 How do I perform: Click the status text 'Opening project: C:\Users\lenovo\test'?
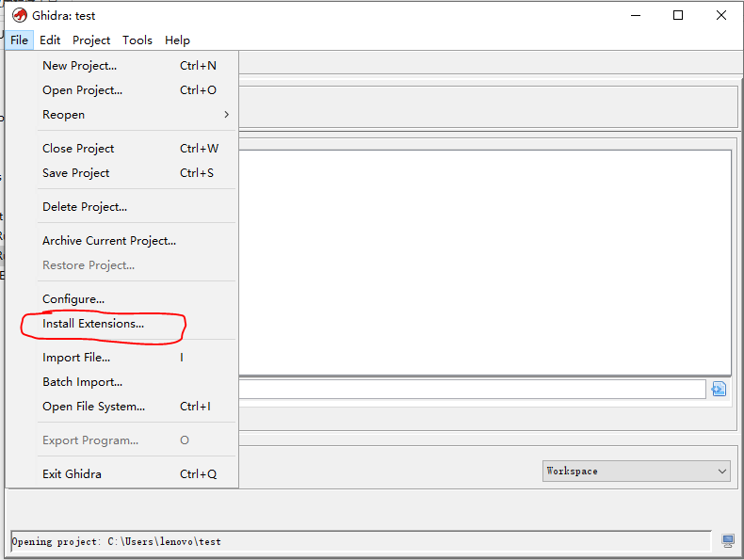click(116, 541)
